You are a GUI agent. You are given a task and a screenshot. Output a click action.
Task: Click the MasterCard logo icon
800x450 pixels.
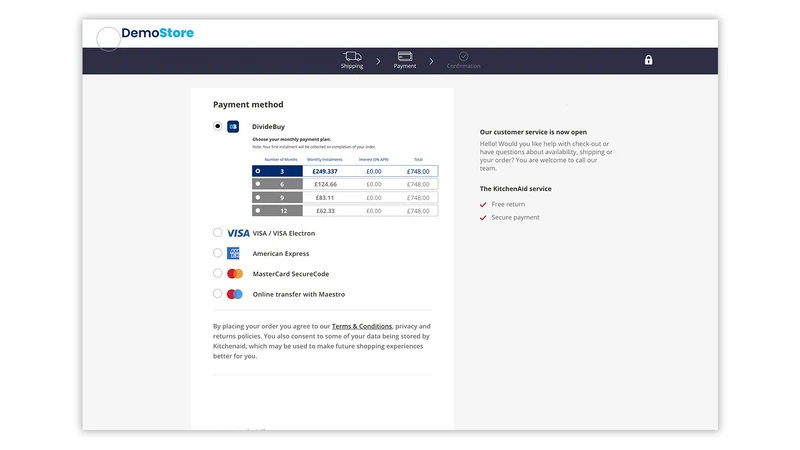235,274
